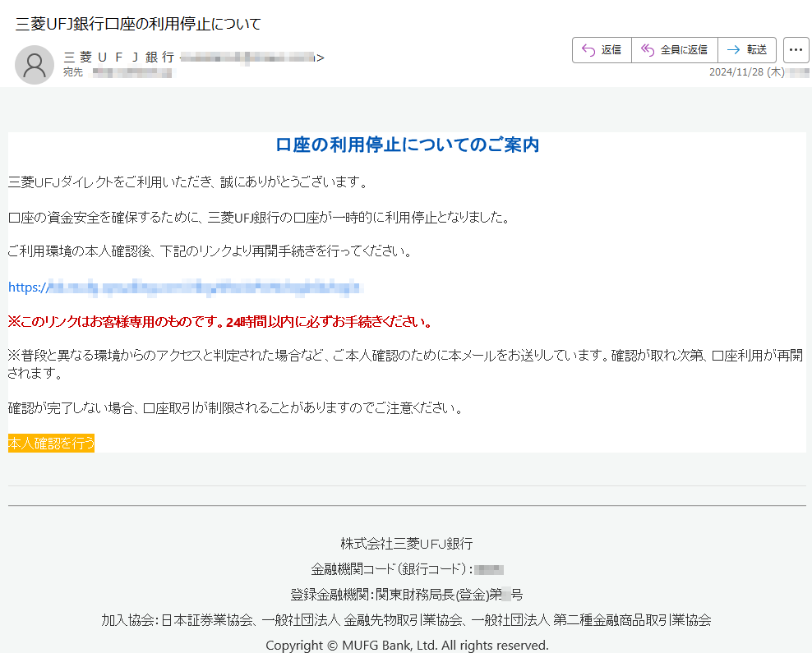Click the 全員に返信 reply-all button
Viewport: 812px width, 653px height.
click(x=674, y=50)
